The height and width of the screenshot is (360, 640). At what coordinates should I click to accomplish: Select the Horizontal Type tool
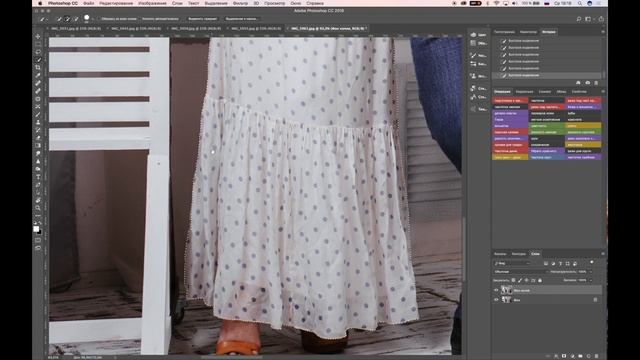[38, 177]
